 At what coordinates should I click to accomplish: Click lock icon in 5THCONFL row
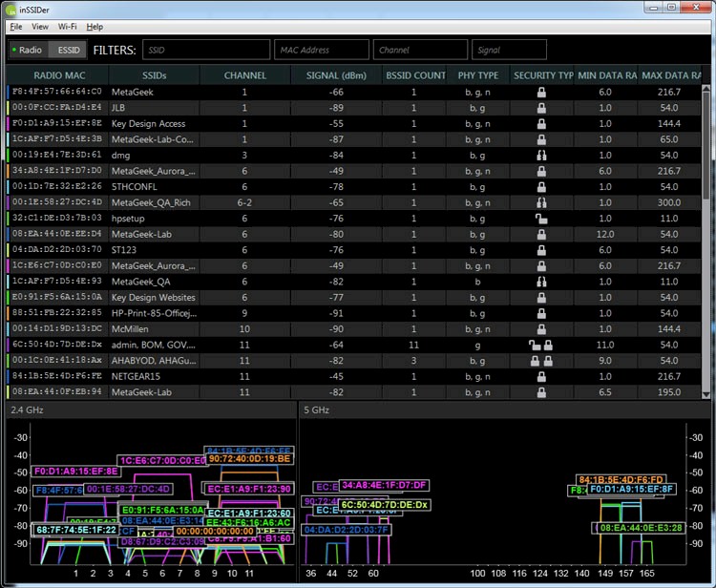click(x=541, y=187)
